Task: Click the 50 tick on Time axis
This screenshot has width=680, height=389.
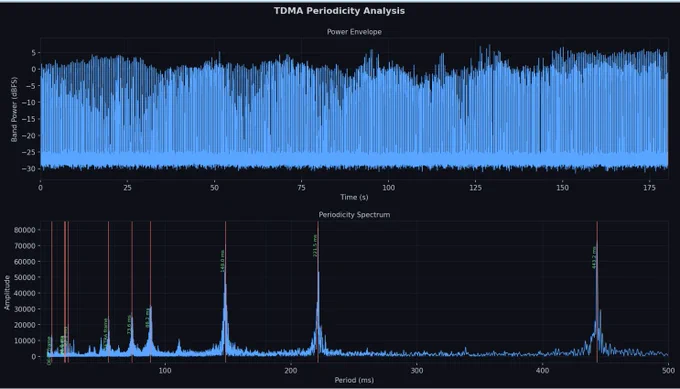Action: click(x=214, y=188)
